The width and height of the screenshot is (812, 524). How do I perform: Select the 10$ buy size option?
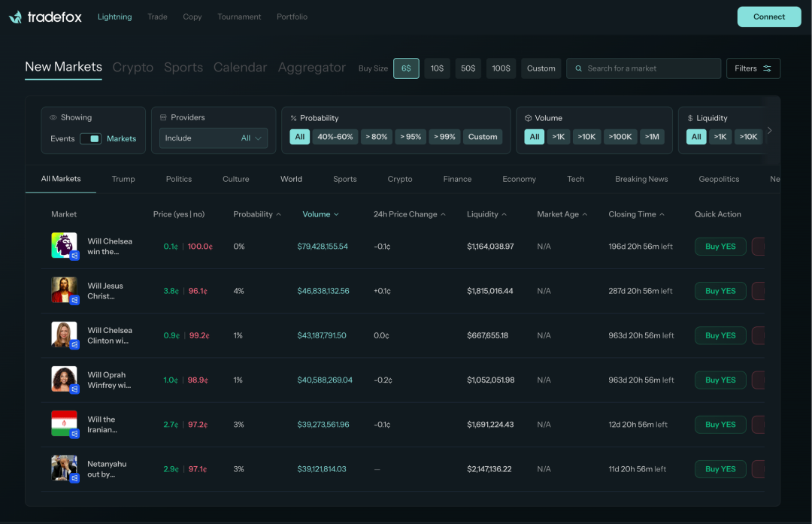[437, 68]
